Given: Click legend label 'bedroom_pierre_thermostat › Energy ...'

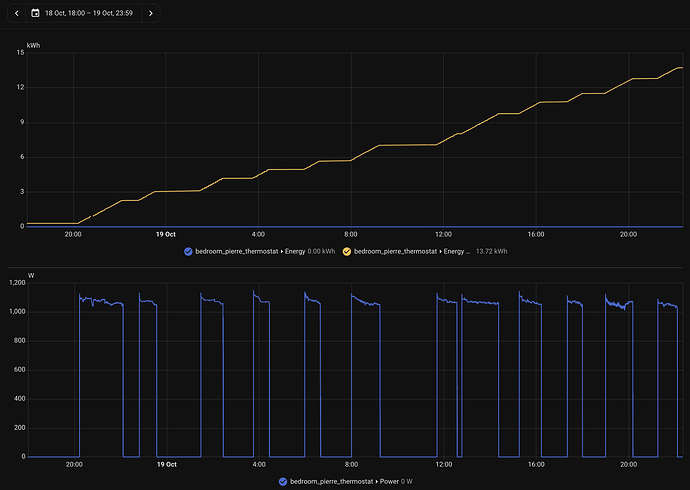Looking at the screenshot, I should coord(412,252).
